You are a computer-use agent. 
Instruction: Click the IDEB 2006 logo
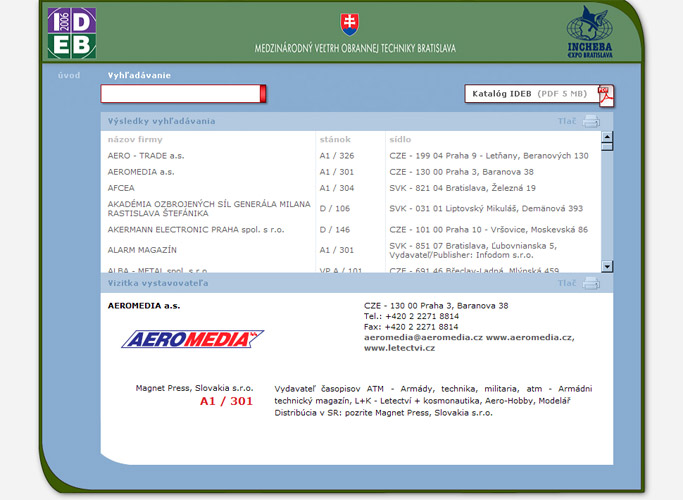coord(72,33)
